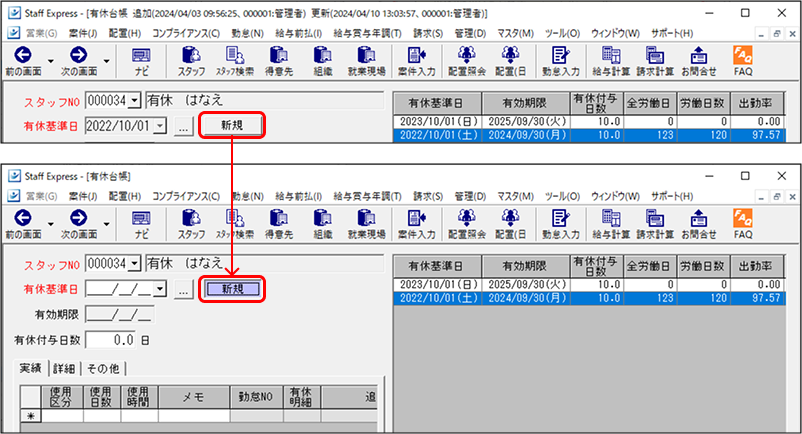Open マスタ(M) menu in lower window
Screen dimensions: 802x434
[x=516, y=196]
